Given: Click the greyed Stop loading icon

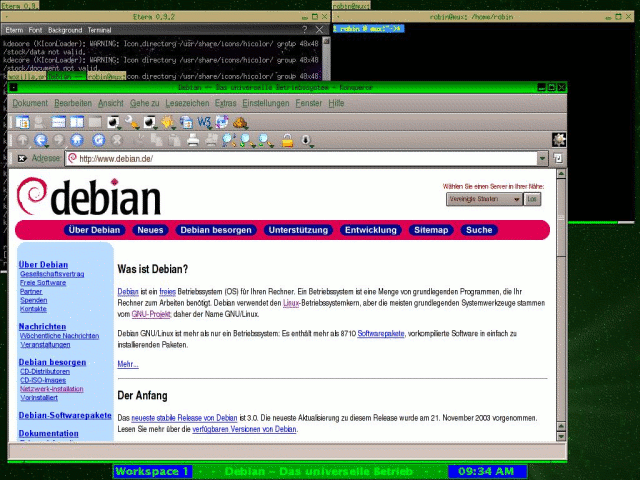Looking at the screenshot, I should pyautogui.click(x=117, y=140).
